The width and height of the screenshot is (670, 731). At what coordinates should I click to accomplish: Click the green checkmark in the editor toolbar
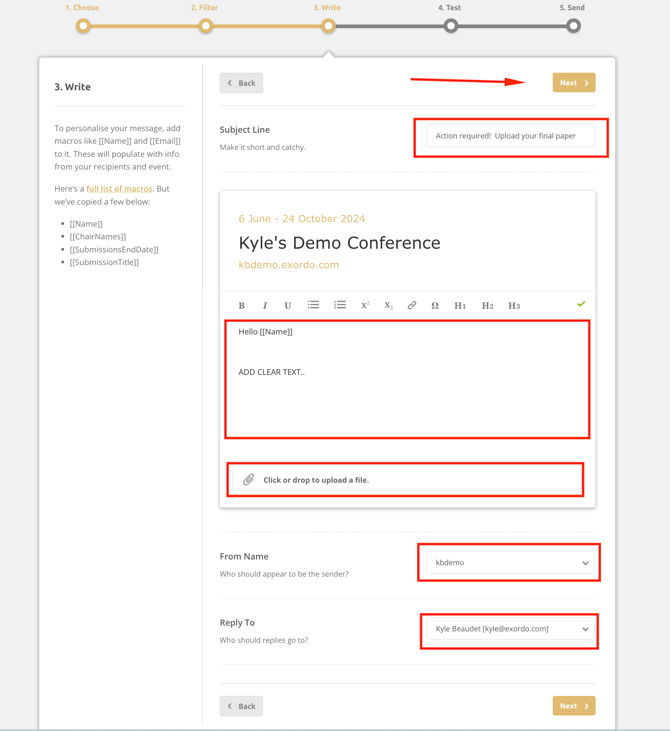tap(581, 304)
